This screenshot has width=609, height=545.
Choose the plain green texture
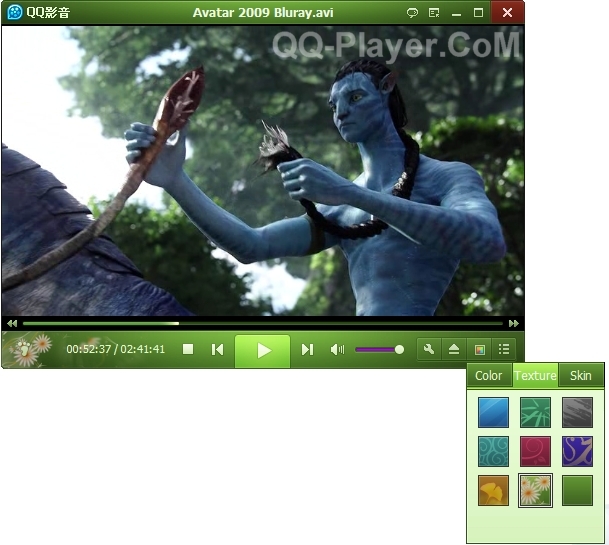pyautogui.click(x=577, y=490)
